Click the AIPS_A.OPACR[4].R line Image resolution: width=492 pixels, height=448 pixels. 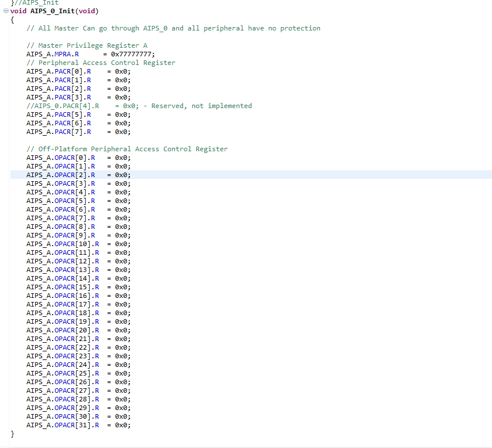pyautogui.click(x=78, y=192)
